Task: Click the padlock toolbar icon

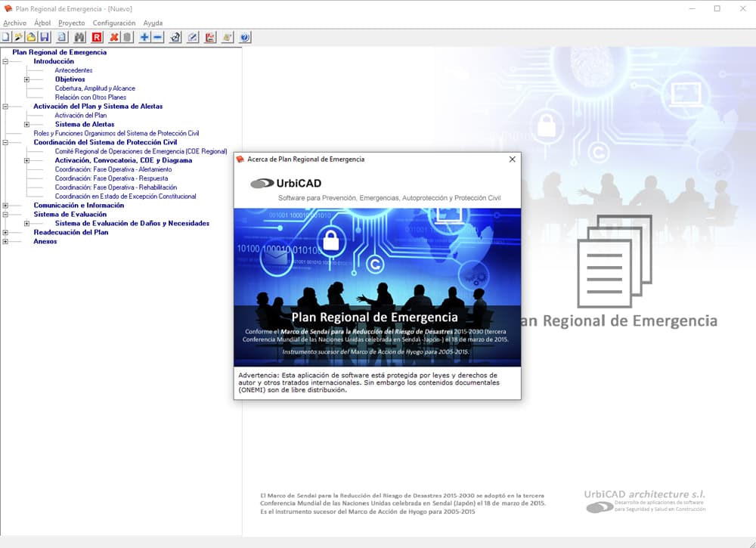Action: [175, 37]
